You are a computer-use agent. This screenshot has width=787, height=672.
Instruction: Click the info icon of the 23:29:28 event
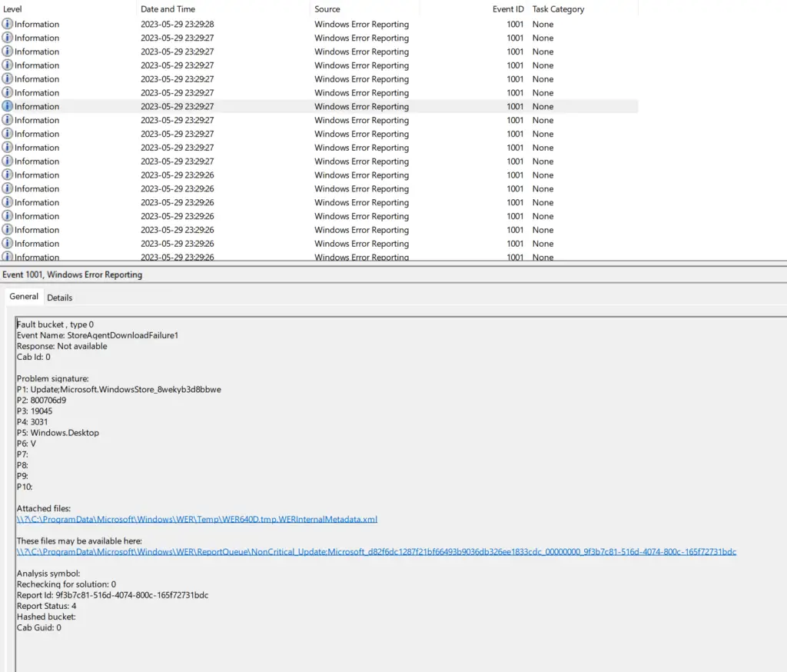(x=8, y=25)
